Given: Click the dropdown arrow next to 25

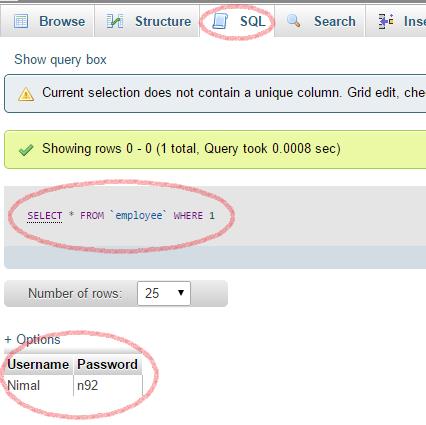Looking at the screenshot, I should coord(181,293).
